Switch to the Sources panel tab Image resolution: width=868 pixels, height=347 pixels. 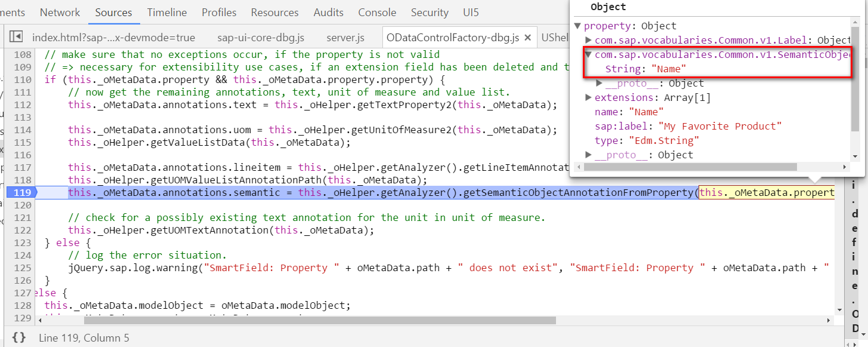coord(113,12)
